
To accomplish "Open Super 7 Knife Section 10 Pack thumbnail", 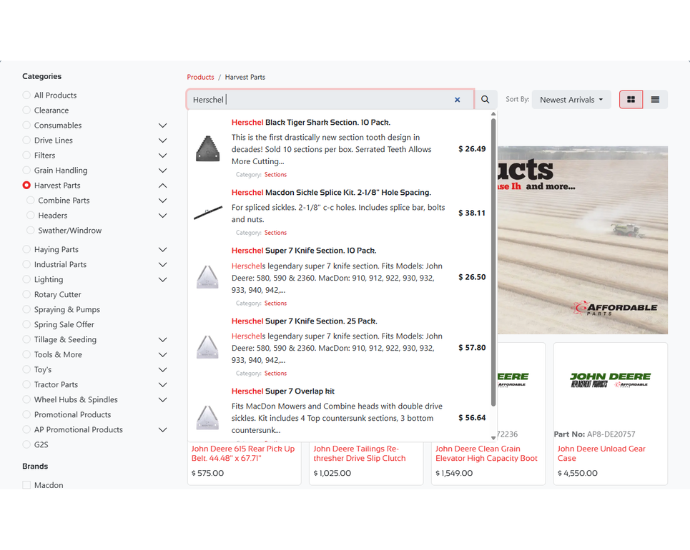I will coord(208,277).
